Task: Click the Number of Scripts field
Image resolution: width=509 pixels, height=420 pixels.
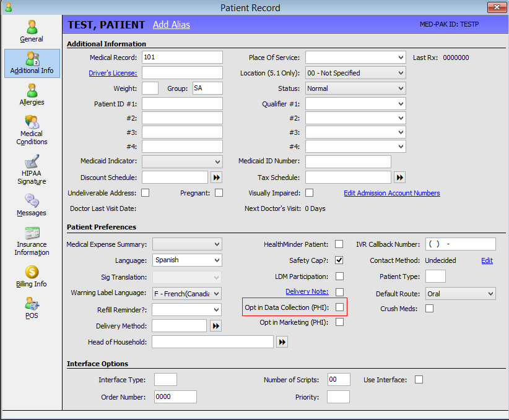Action: point(339,379)
